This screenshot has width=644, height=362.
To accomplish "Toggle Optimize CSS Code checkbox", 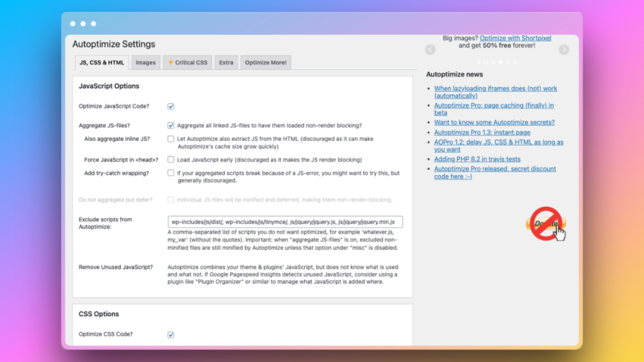I will (171, 334).
